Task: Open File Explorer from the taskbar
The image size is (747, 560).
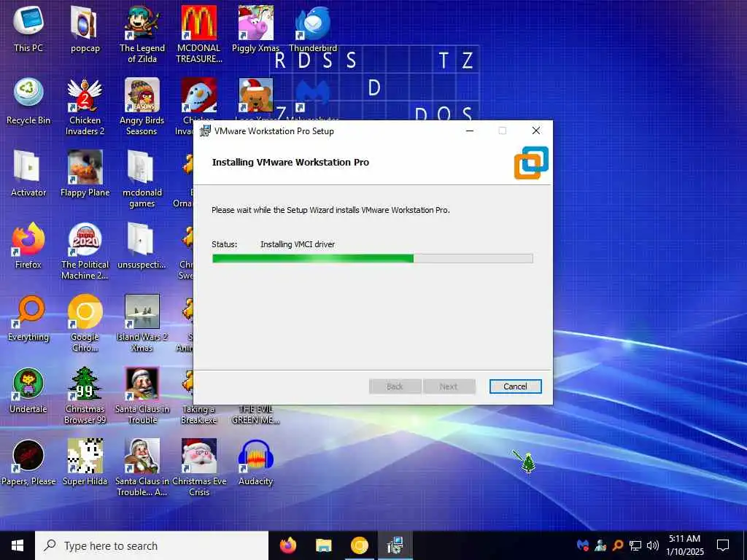Action: click(x=323, y=545)
